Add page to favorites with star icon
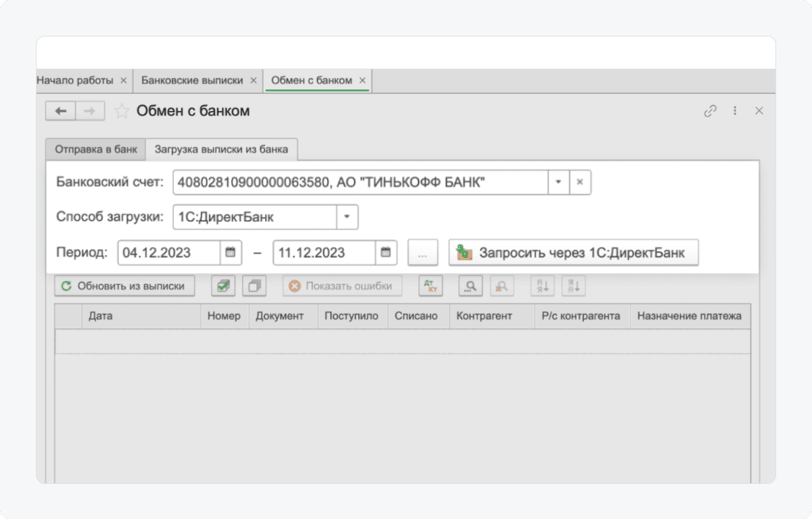The width and height of the screenshot is (812, 519). click(x=122, y=111)
